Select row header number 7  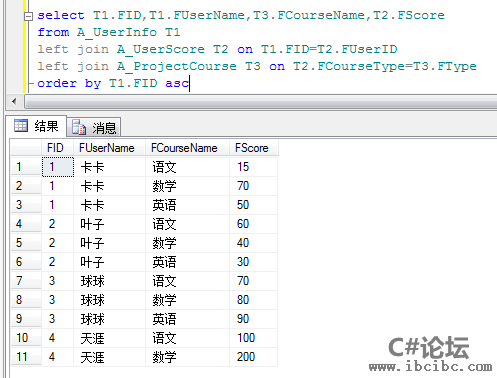coord(26,281)
